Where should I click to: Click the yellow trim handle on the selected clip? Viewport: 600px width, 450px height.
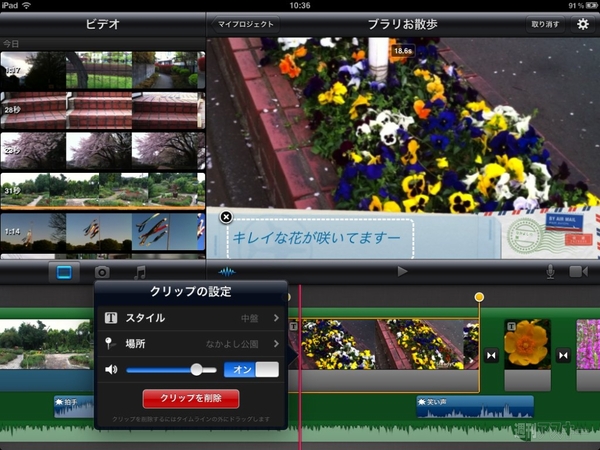coord(479,297)
